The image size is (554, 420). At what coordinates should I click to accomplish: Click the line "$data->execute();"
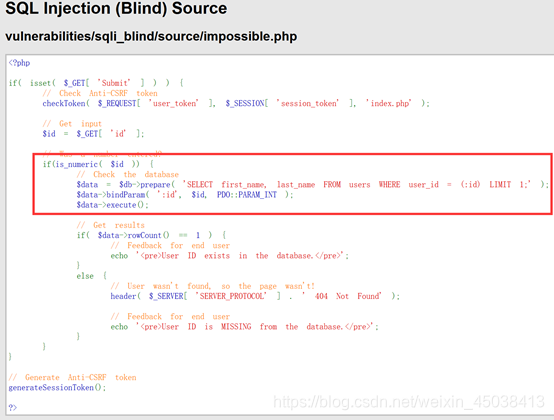112,205
